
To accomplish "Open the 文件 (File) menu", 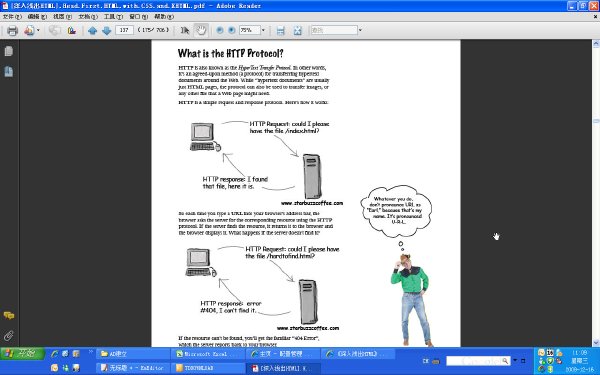I will [x=12, y=16].
